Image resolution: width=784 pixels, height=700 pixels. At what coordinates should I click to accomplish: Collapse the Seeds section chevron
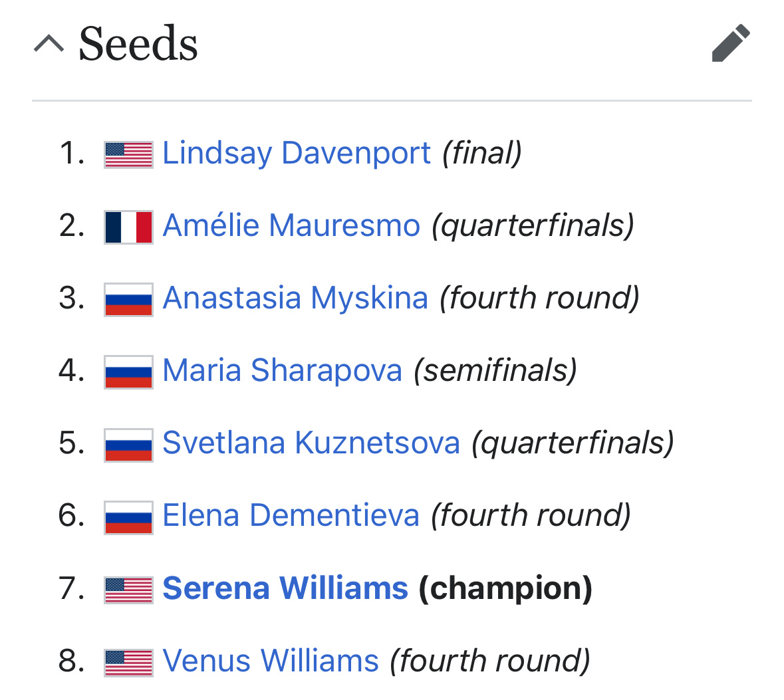(x=49, y=43)
